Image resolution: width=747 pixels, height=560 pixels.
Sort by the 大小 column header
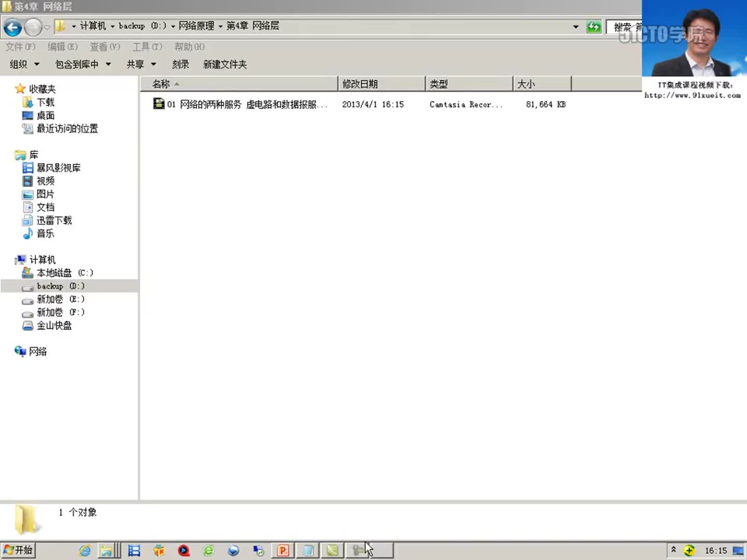pyautogui.click(x=543, y=84)
